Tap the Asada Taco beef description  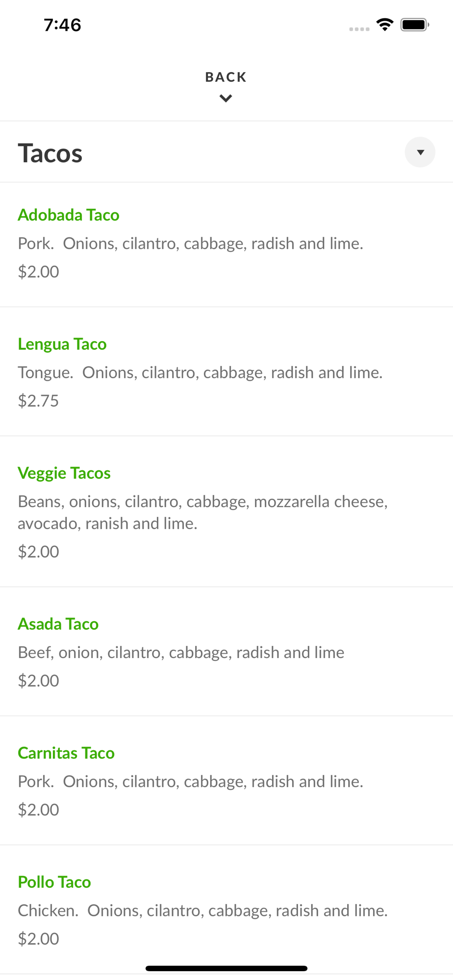click(181, 653)
